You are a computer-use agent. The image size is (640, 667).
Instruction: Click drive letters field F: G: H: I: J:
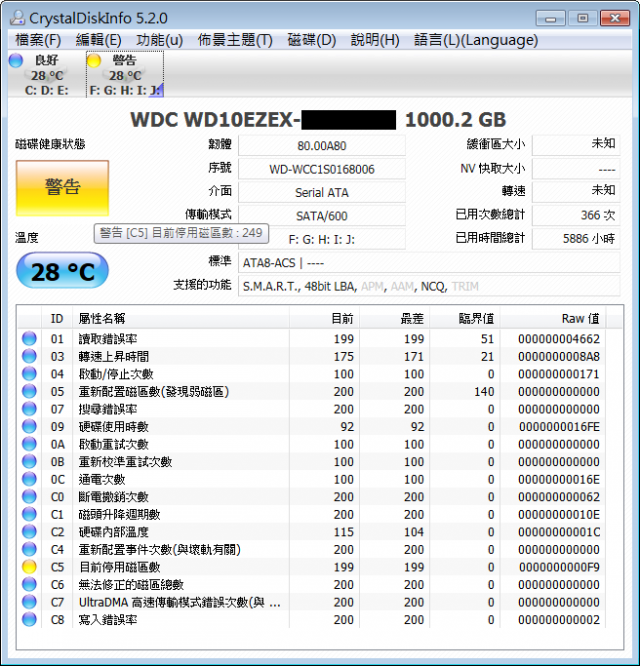tap(322, 239)
